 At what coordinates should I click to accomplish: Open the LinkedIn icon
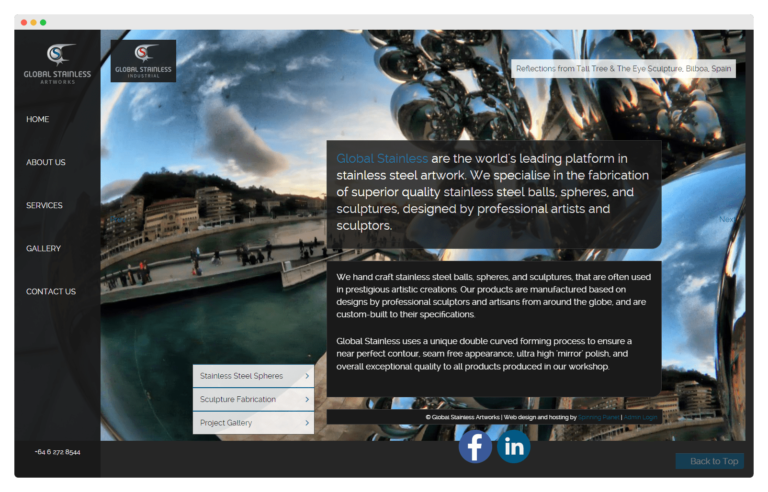513,446
